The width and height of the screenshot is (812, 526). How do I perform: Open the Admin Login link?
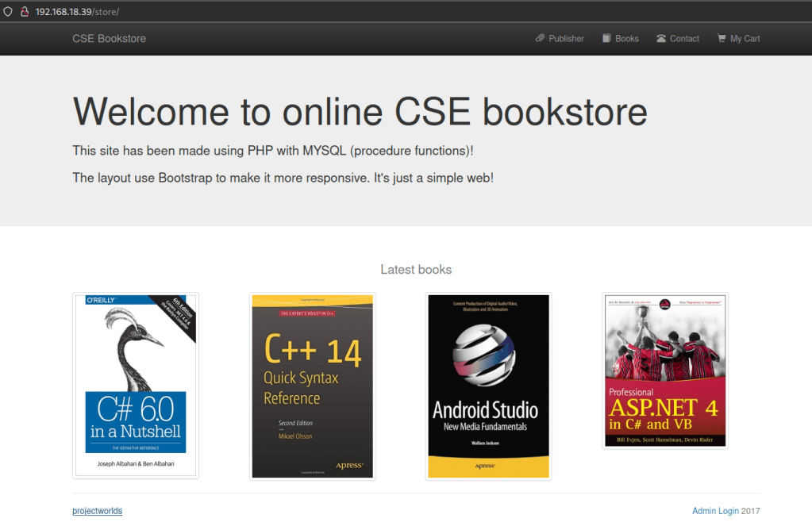tap(715, 511)
